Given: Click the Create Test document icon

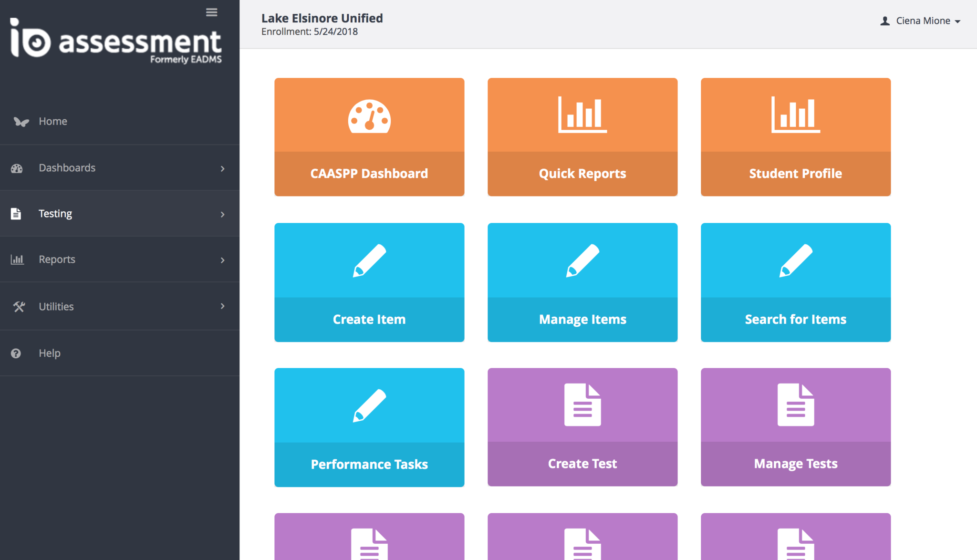Looking at the screenshot, I should [582, 404].
